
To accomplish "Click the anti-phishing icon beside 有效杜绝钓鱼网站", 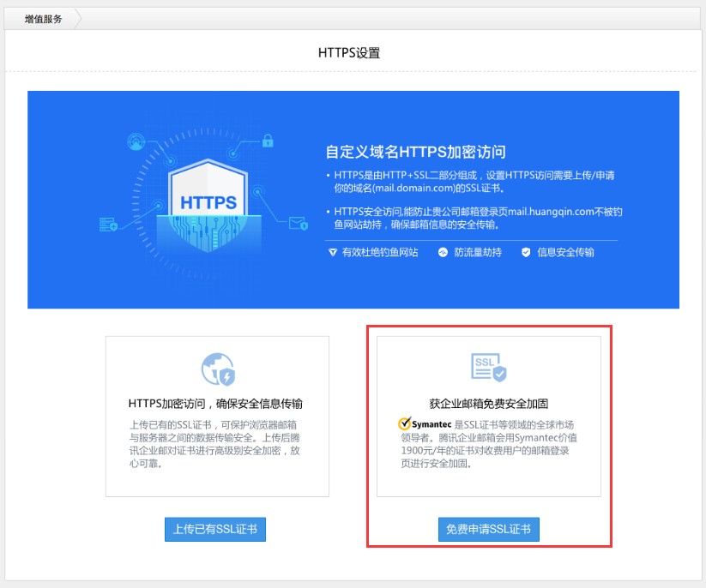I will pyautogui.click(x=333, y=253).
